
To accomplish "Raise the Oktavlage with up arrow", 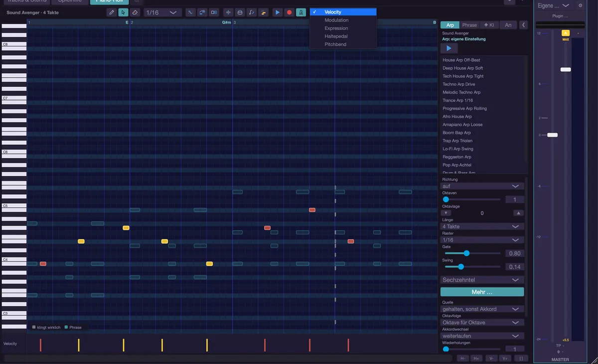I will 519,213.
